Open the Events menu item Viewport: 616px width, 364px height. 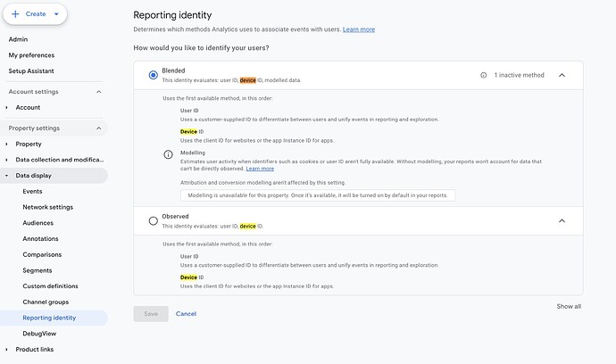coord(32,191)
